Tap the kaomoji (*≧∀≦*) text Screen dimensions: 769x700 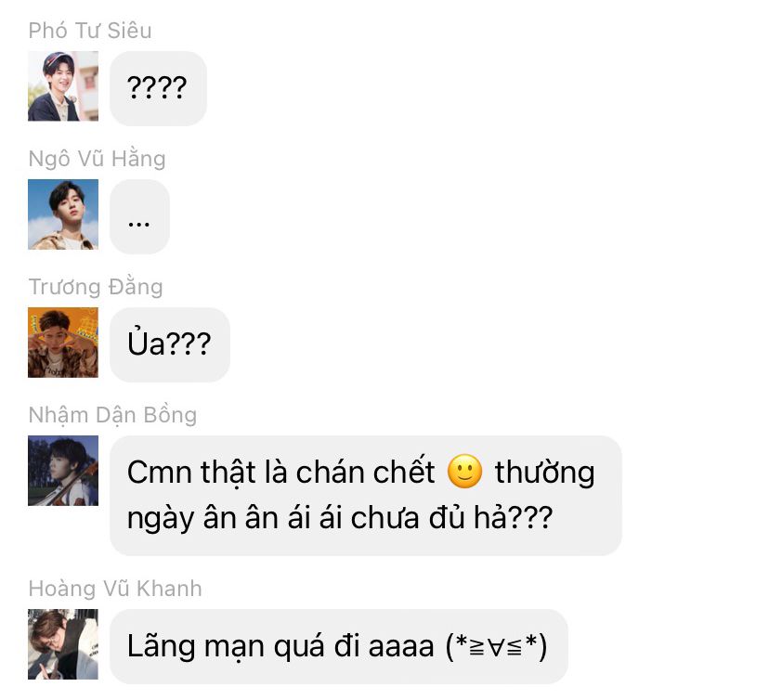496,646
